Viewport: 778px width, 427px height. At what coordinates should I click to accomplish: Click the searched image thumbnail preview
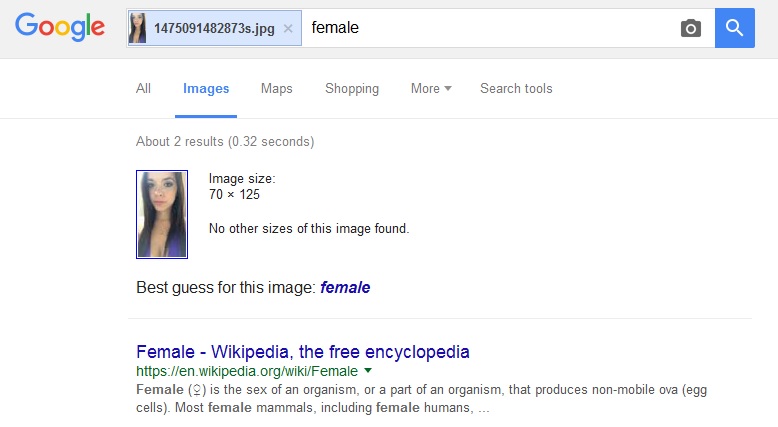[162, 214]
